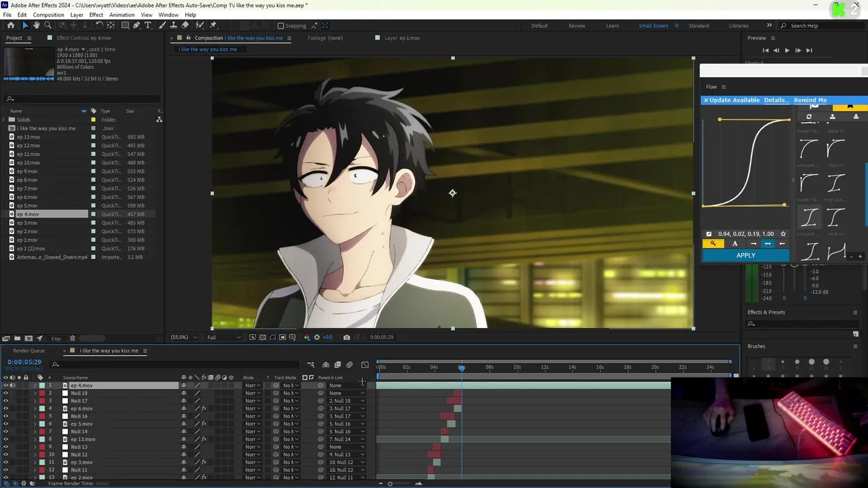Click the Flow import presets download icon
The width and height of the screenshot is (868, 488).
pyautogui.click(x=856, y=117)
